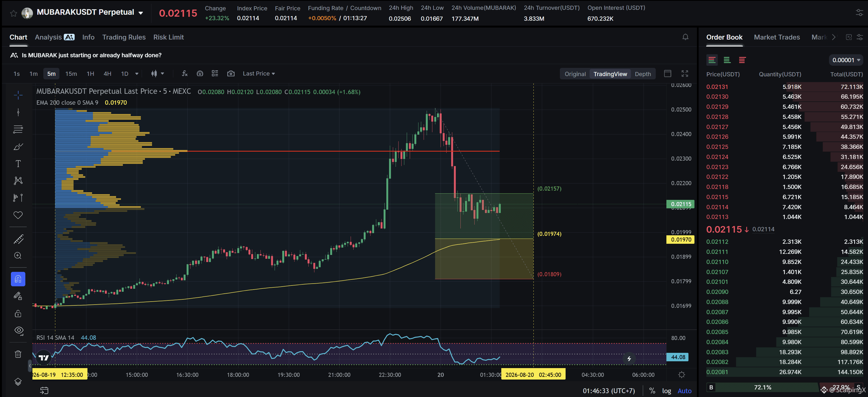Switch chart view to Original

[x=575, y=74]
